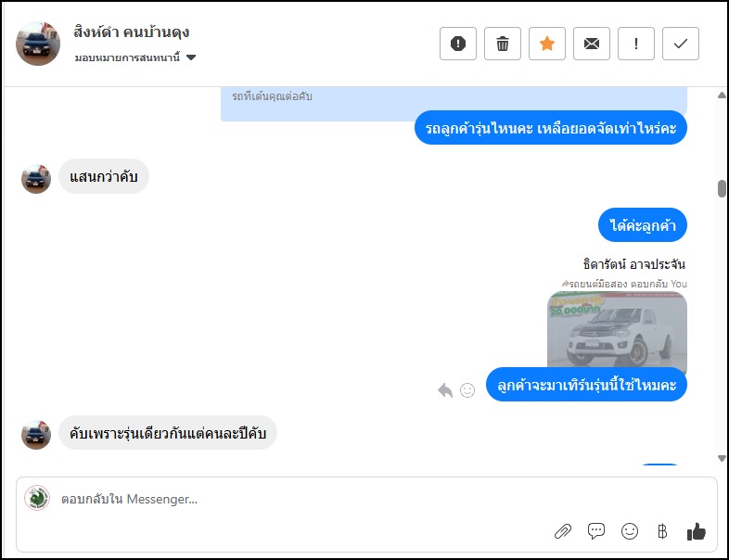The image size is (729, 560).
Task: Mark conversation unread via envelope icon
Action: point(592,44)
